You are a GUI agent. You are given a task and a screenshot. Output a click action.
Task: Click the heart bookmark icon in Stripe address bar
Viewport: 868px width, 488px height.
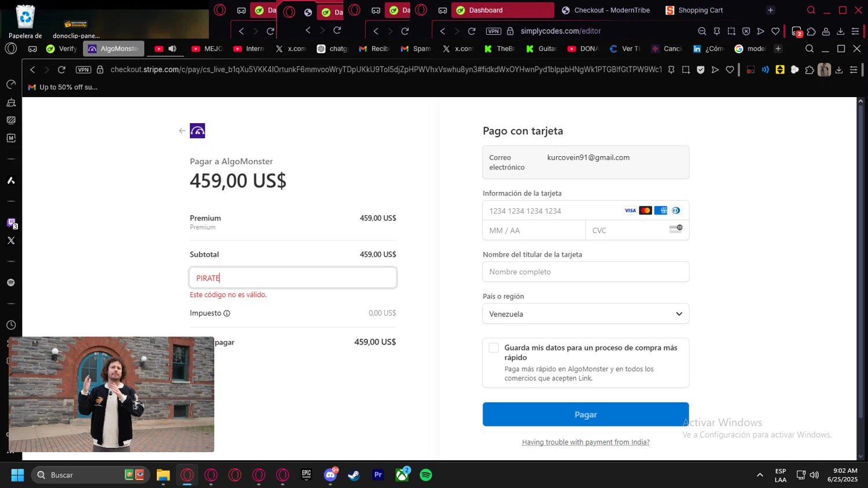(x=730, y=69)
